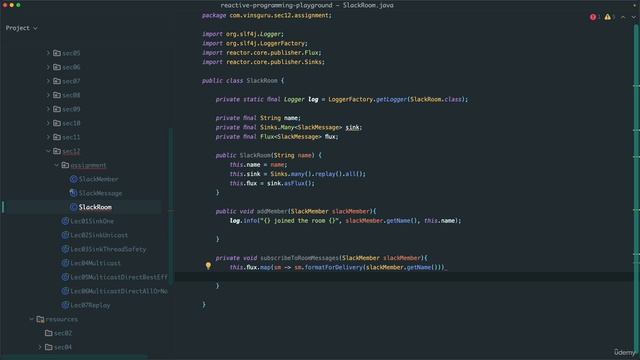Open Lec07Replay file
This screenshot has height=360, width=640.
[x=90, y=305]
